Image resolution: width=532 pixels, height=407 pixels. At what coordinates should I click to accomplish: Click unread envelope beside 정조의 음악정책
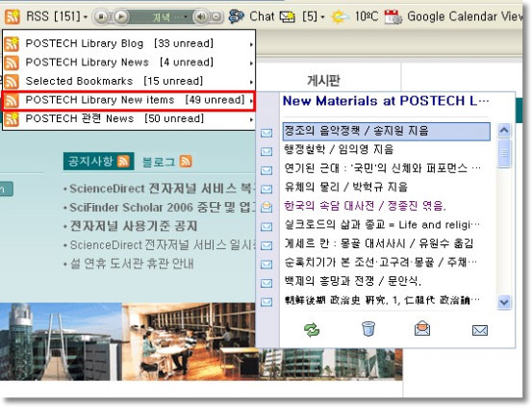[x=266, y=133]
